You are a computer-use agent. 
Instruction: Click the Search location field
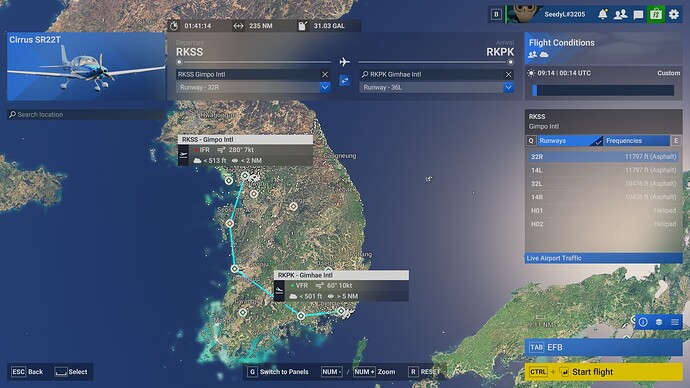[86, 114]
